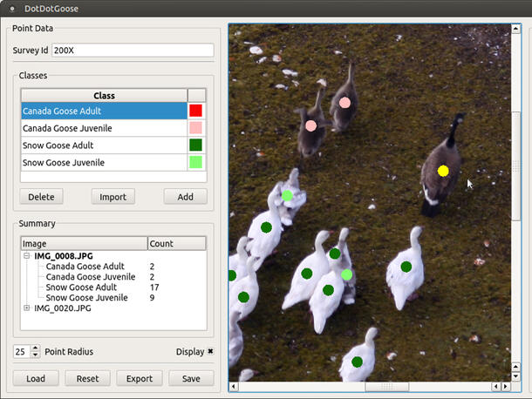Click the Image column header in Summary
532x399 pixels.
click(84, 243)
